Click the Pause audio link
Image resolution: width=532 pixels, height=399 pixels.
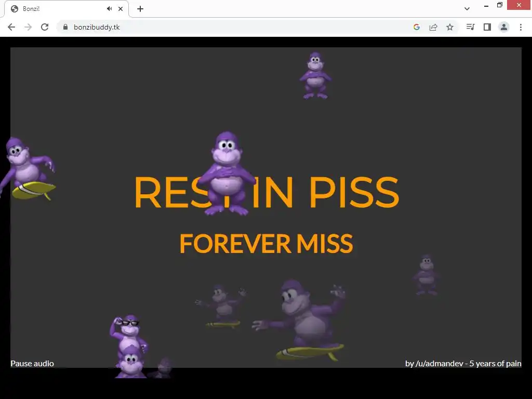pos(32,363)
